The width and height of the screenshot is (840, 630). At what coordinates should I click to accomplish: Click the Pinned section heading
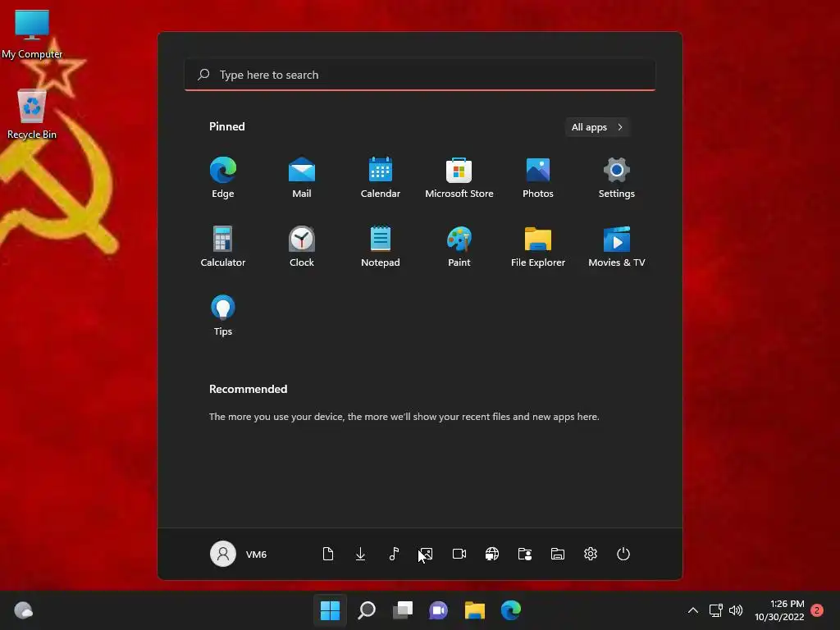[x=227, y=126]
